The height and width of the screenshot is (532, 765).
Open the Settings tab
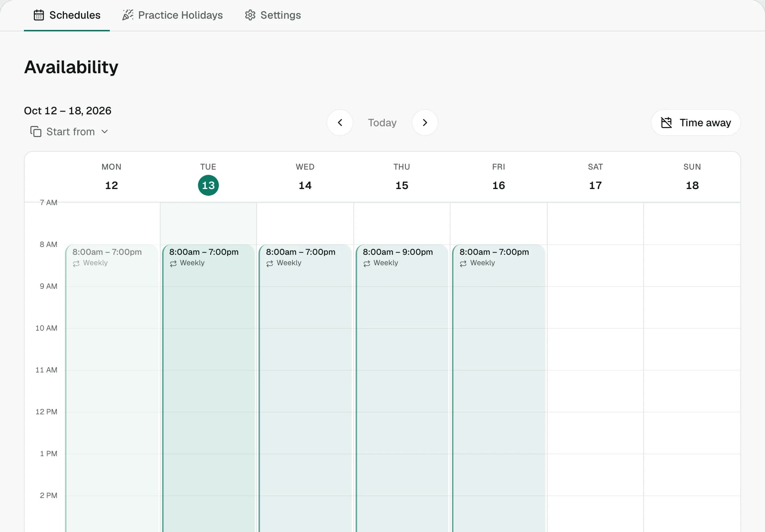tap(273, 15)
